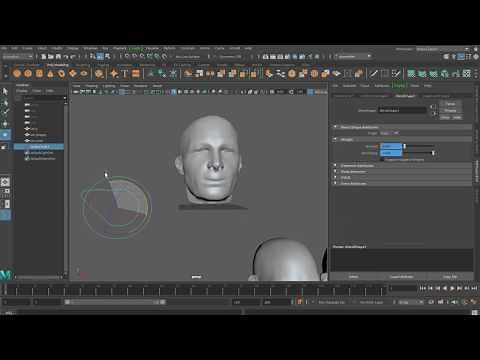The height and width of the screenshot is (360, 480).
Task: Create a polygon cube from the shelf
Action: click(x=28, y=73)
